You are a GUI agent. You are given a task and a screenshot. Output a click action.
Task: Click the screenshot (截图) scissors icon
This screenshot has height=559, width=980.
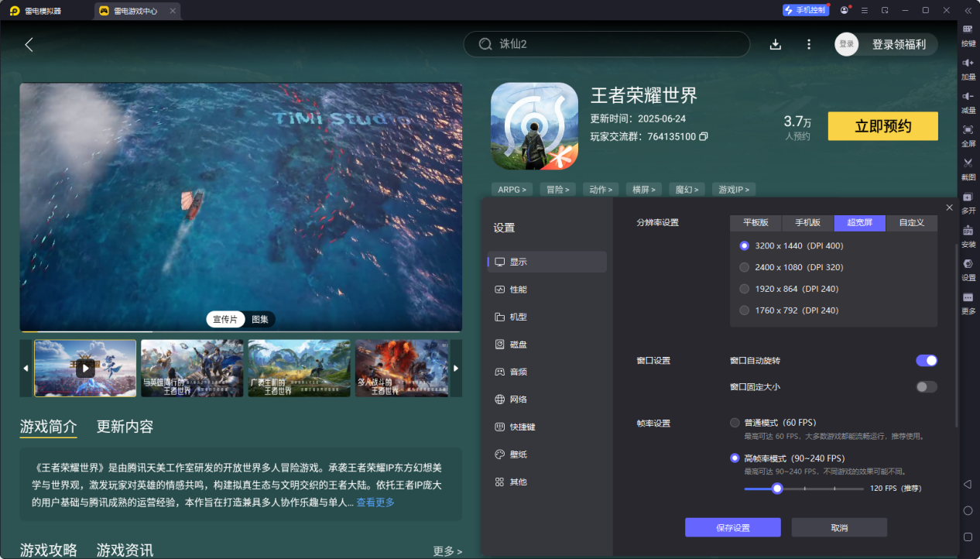point(968,163)
